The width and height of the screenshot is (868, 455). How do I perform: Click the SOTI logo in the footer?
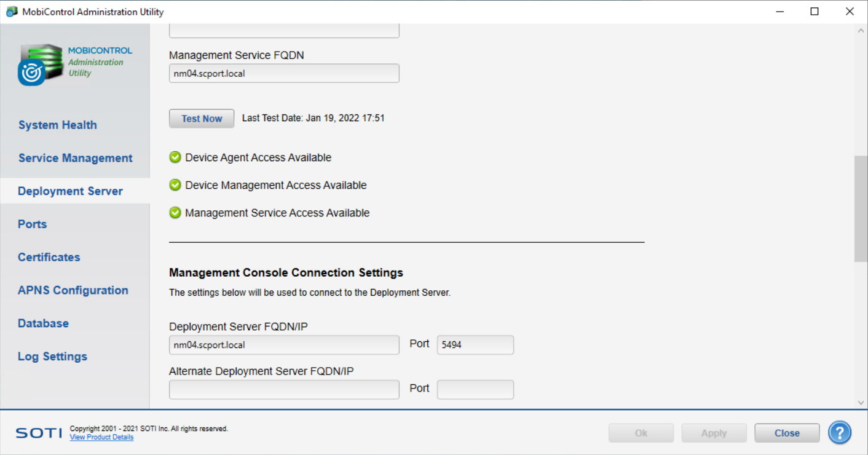click(39, 433)
